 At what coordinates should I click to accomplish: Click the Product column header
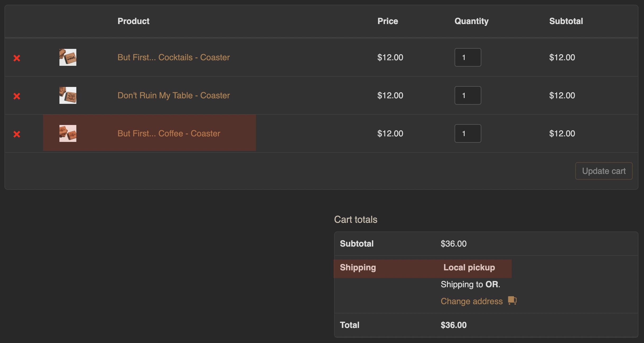coord(133,21)
